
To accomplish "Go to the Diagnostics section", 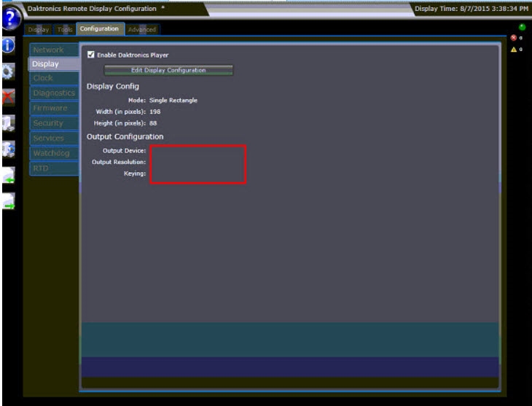I will coord(53,93).
